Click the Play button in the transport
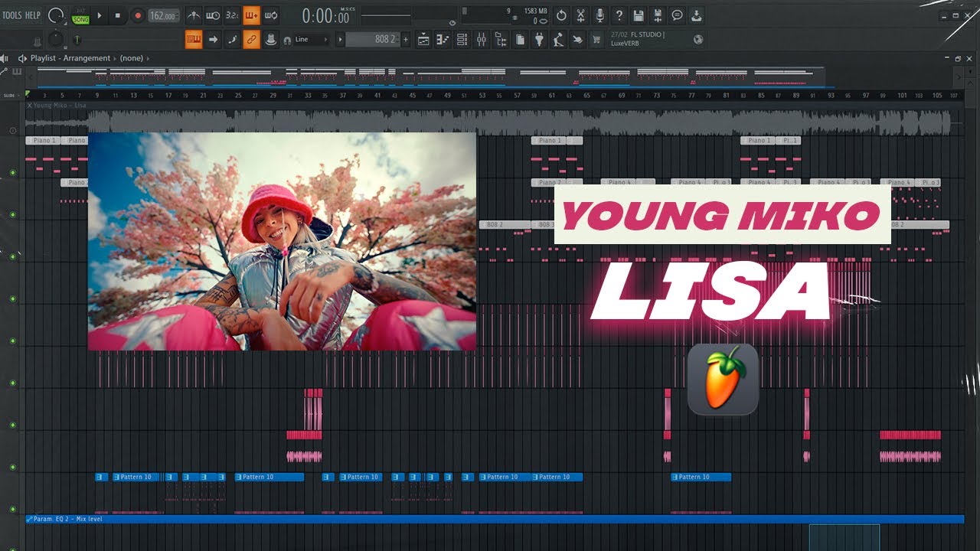This screenshot has height=551, width=980. [x=99, y=15]
